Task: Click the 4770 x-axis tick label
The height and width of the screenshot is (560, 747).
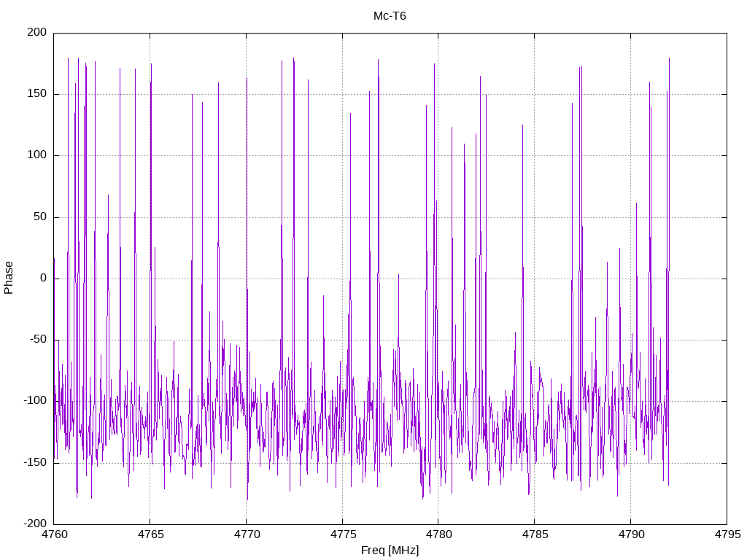Action: (247, 534)
